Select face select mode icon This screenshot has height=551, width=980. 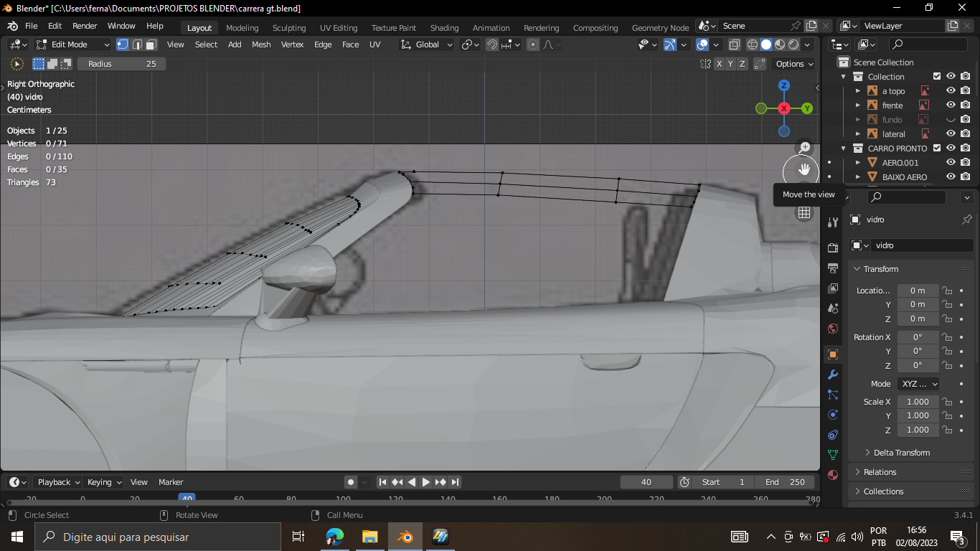click(x=151, y=44)
